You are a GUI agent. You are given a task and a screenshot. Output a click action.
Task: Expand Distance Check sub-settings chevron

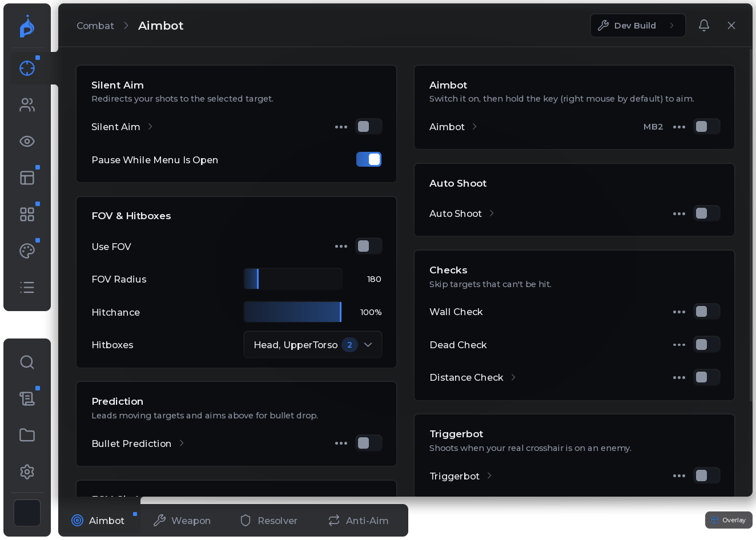point(513,377)
